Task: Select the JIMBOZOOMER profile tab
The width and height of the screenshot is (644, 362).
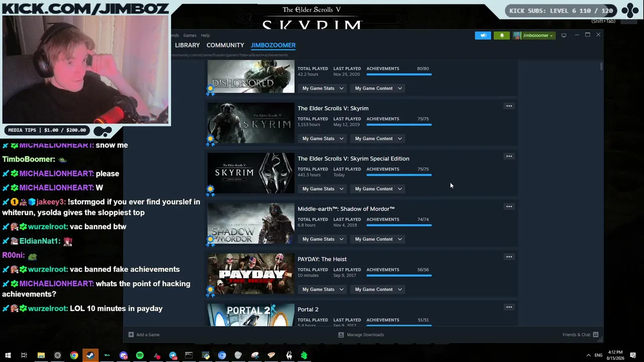Action: (x=273, y=45)
